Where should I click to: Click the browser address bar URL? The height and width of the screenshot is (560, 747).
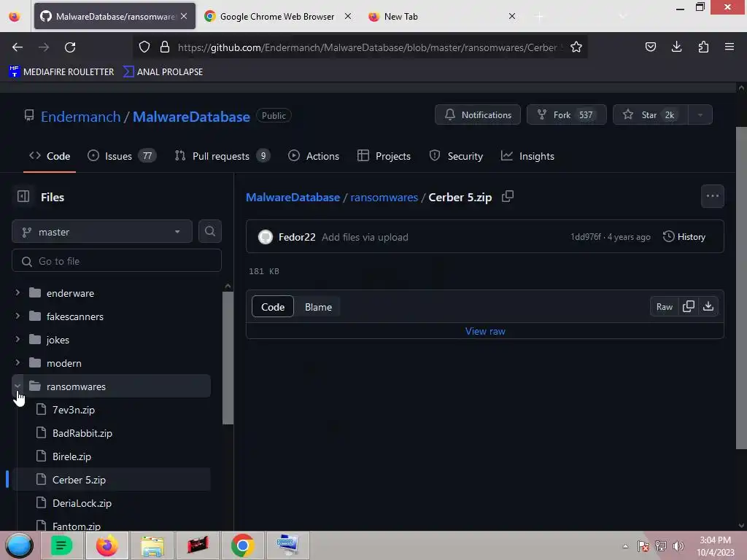click(x=367, y=47)
